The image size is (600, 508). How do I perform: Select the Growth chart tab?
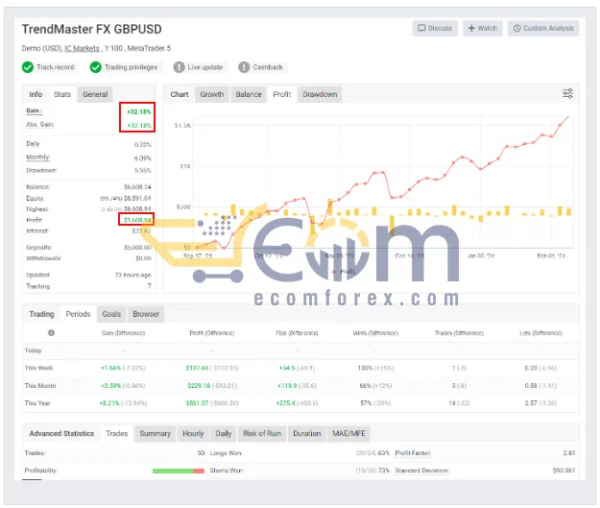pos(212,94)
